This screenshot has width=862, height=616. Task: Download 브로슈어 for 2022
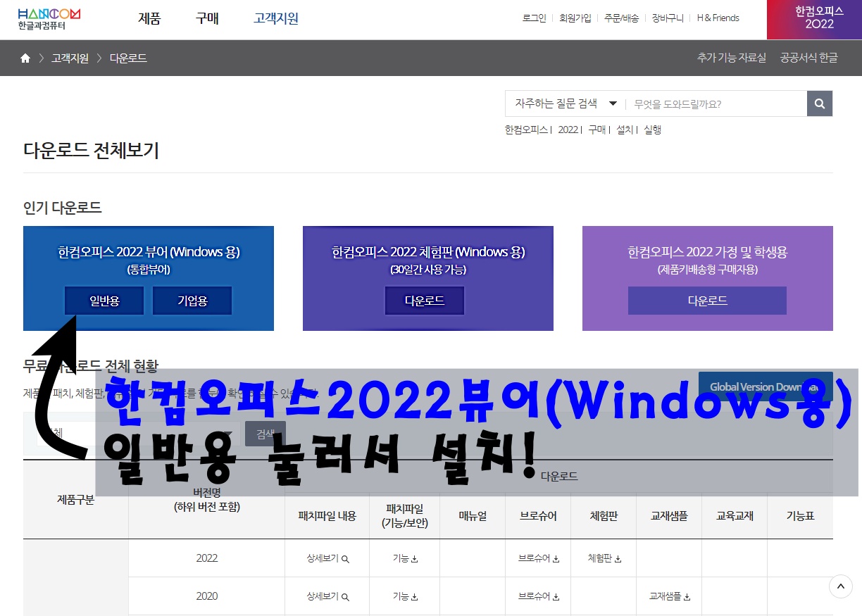539,558
